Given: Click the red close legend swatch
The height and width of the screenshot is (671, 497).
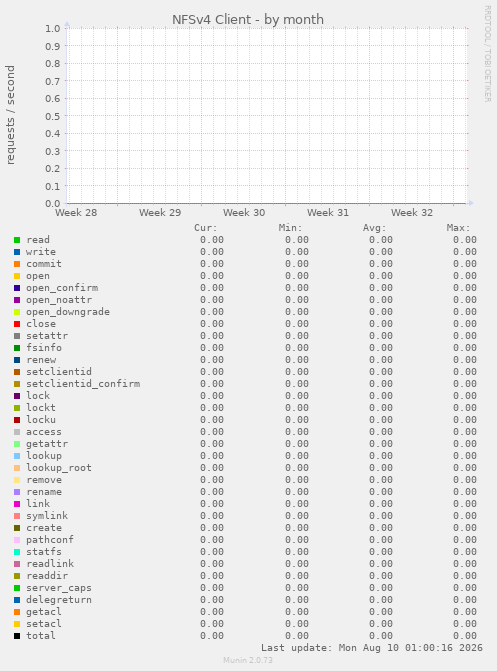Looking at the screenshot, I should tap(17, 324).
